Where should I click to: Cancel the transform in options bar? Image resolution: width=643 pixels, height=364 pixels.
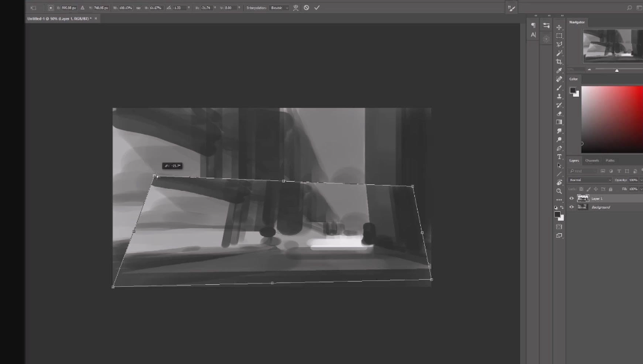pyautogui.click(x=306, y=8)
